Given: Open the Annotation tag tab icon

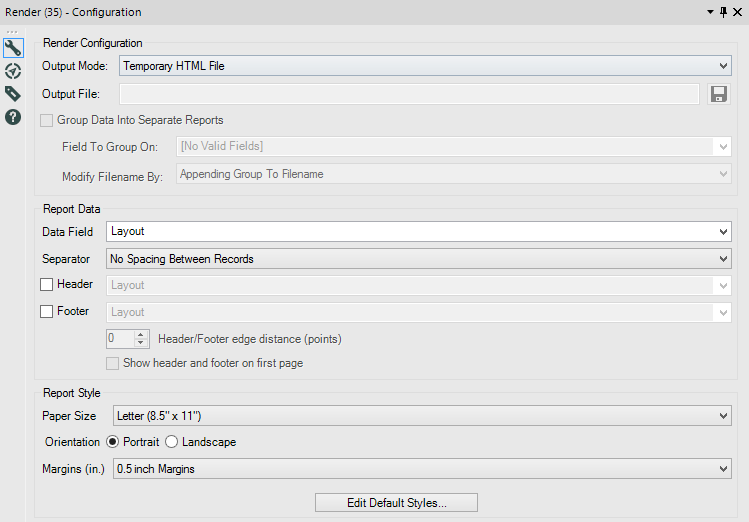Looking at the screenshot, I should tap(13, 94).
